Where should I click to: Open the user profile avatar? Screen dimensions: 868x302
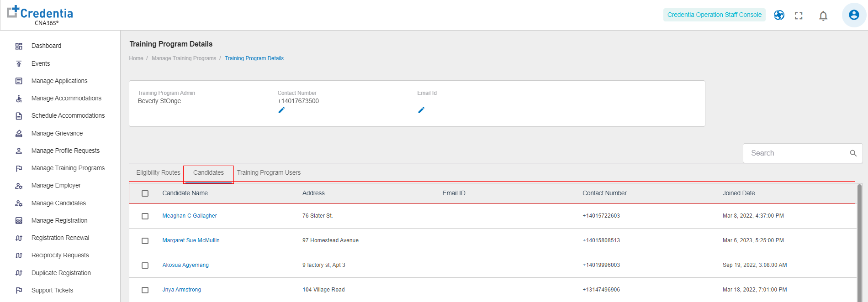pyautogui.click(x=853, y=15)
